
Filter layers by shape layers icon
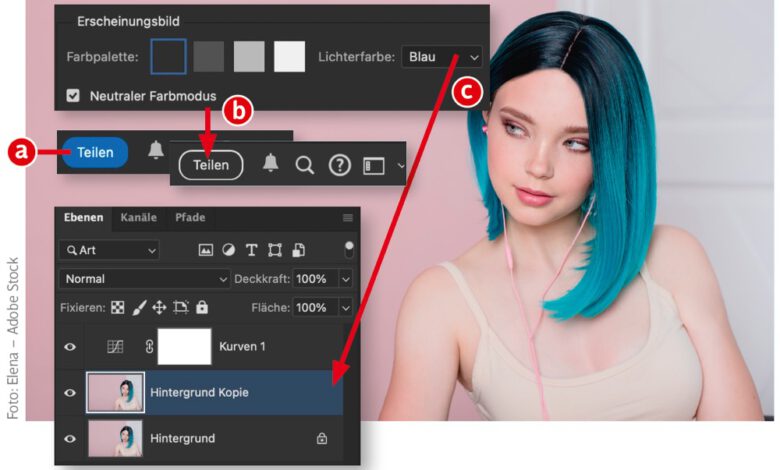pyautogui.click(x=275, y=250)
